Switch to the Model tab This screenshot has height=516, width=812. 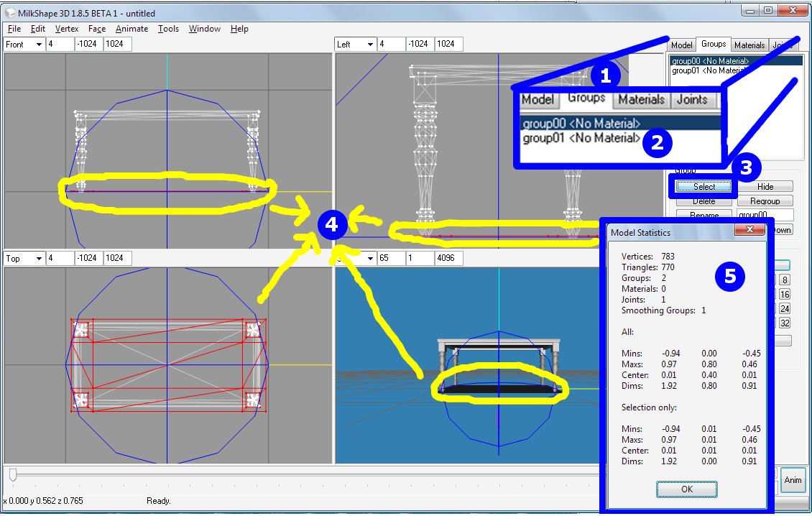coord(681,45)
